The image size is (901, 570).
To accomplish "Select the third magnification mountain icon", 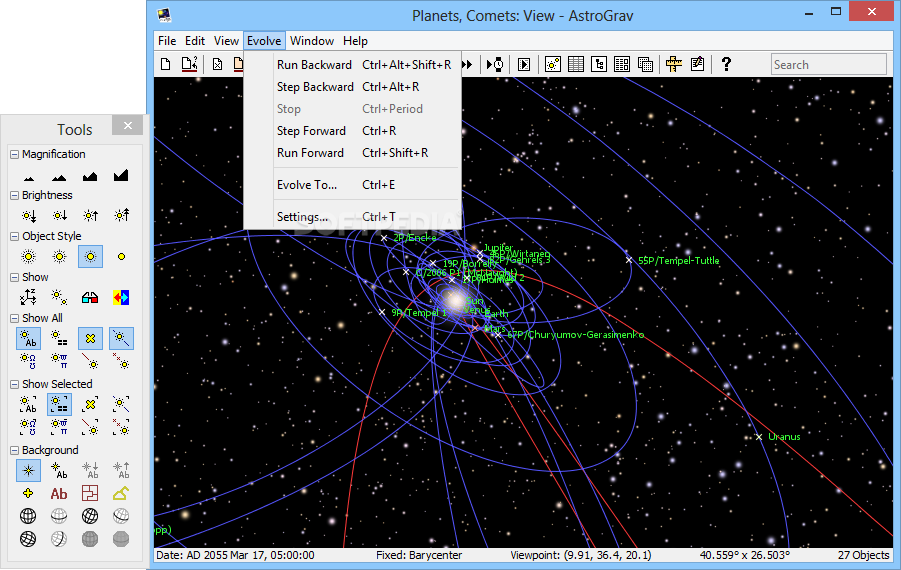I will click(x=90, y=175).
